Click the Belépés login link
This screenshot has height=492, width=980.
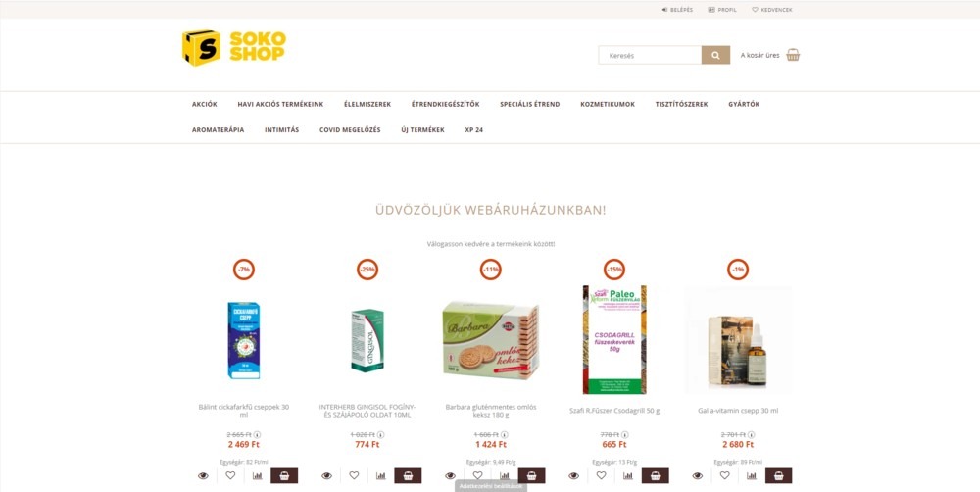(x=677, y=10)
